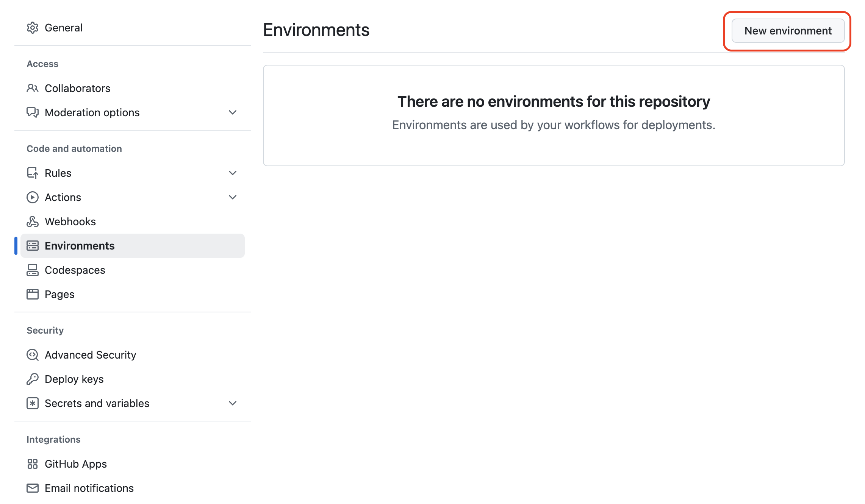
Task: Click the Email notifications envelope icon
Action: [x=33, y=488]
